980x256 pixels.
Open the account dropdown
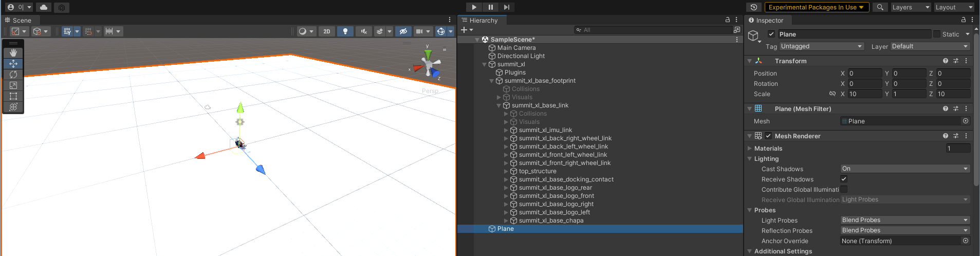[x=19, y=7]
